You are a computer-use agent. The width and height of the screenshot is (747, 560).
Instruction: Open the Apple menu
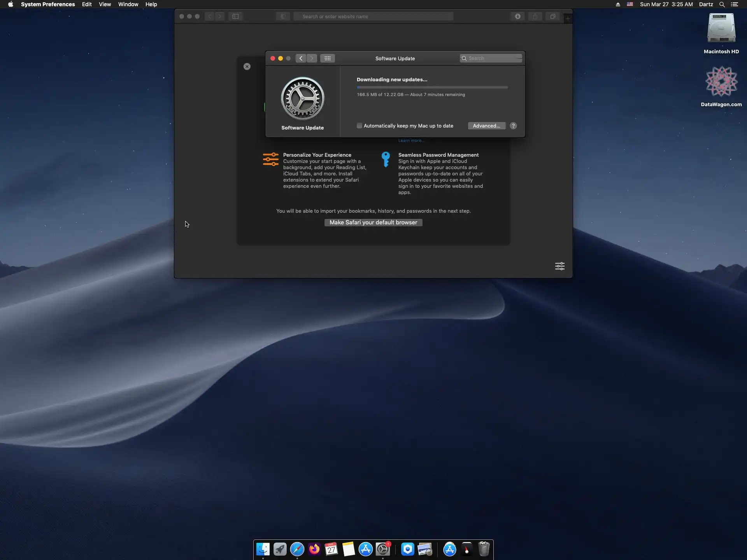(x=11, y=4)
